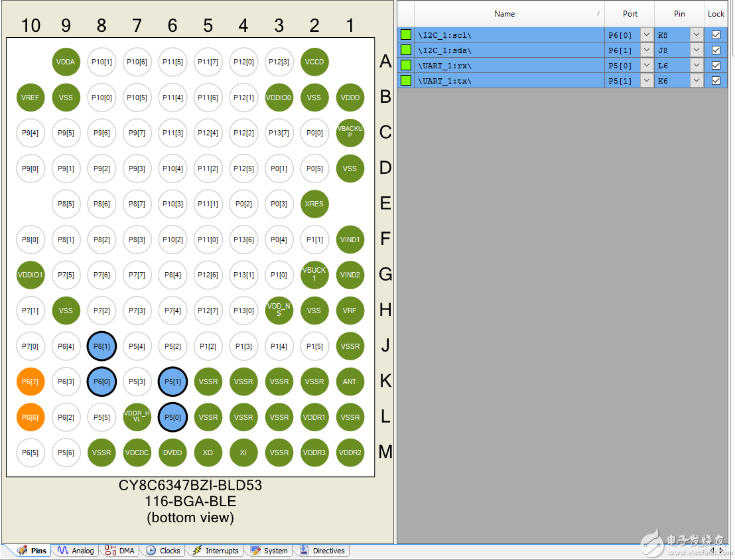The width and height of the screenshot is (735, 560).
Task: Toggle lock for \UART_1:tx\ row
Action: [x=716, y=81]
